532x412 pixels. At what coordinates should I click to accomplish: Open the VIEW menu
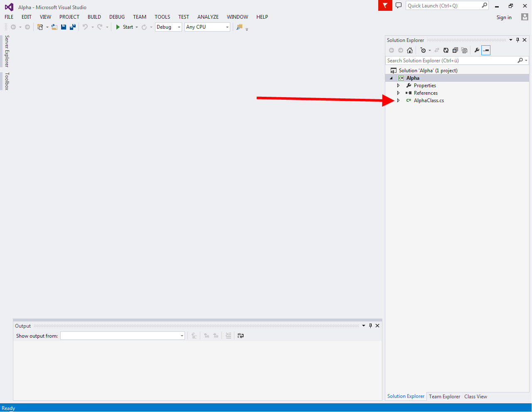(x=45, y=17)
